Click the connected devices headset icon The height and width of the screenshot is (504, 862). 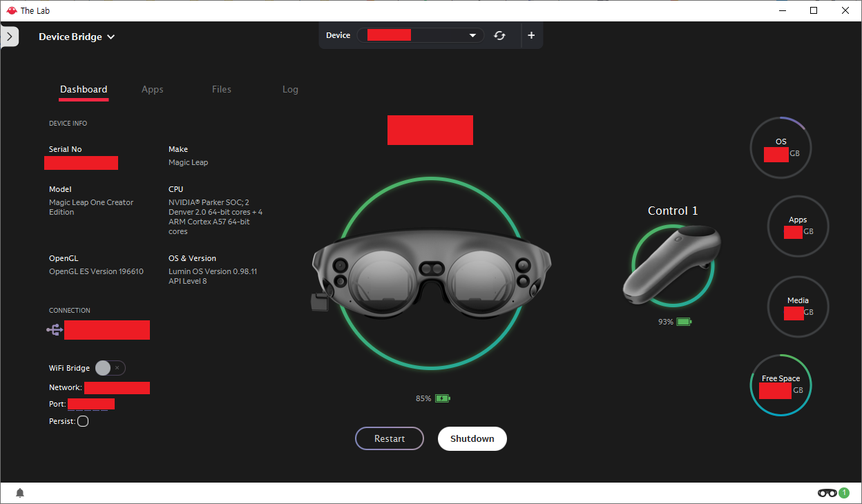coord(827,493)
